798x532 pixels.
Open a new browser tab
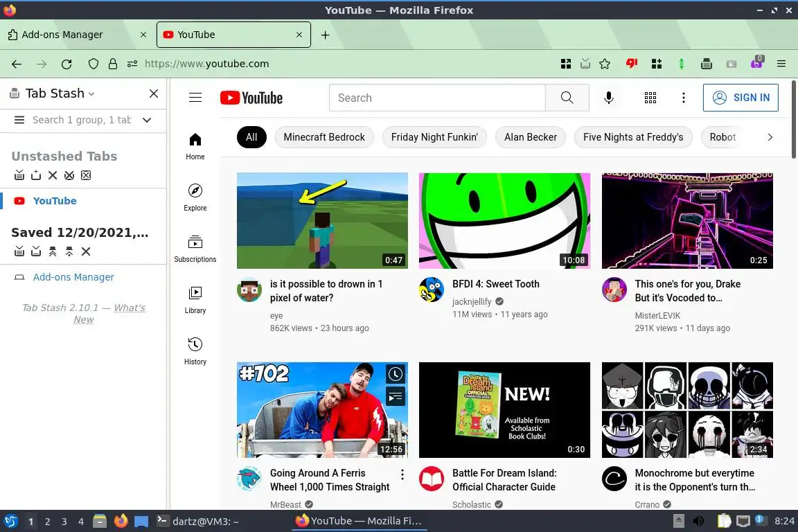point(325,35)
